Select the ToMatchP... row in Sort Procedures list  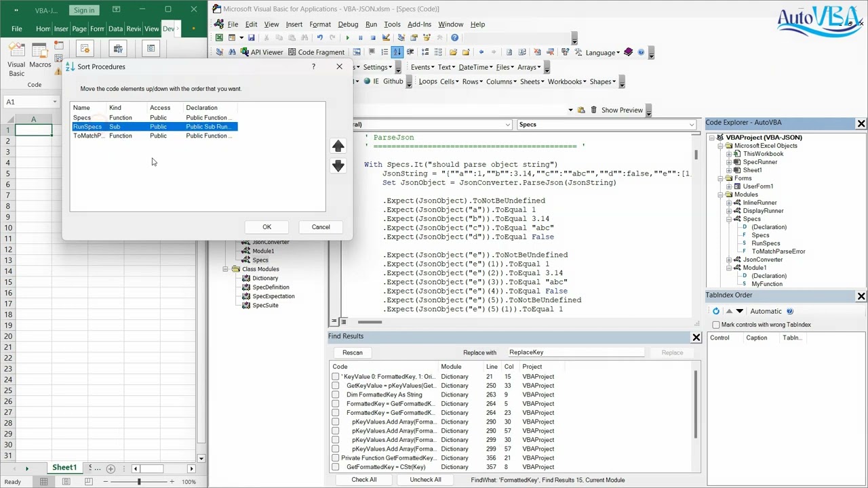point(155,136)
